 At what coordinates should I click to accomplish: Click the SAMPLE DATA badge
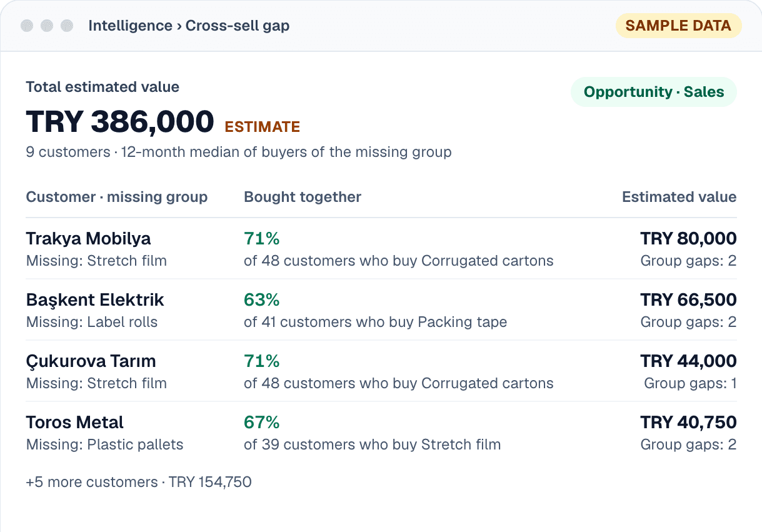point(678,26)
